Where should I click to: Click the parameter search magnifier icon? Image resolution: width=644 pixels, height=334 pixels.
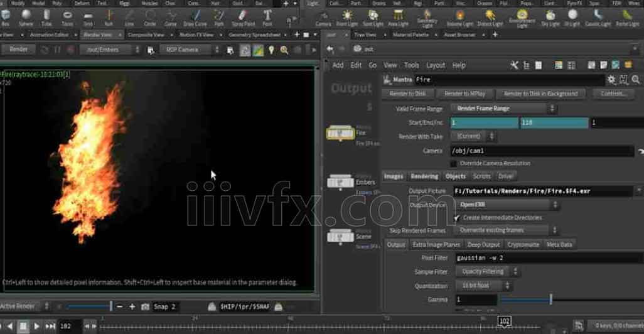(x=636, y=80)
